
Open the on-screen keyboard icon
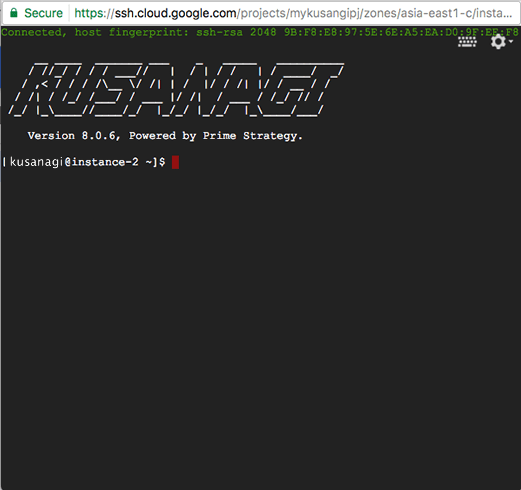[x=467, y=42]
